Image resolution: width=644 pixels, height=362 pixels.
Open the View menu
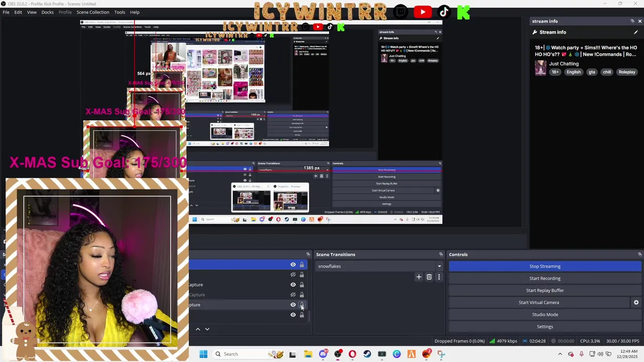click(32, 12)
